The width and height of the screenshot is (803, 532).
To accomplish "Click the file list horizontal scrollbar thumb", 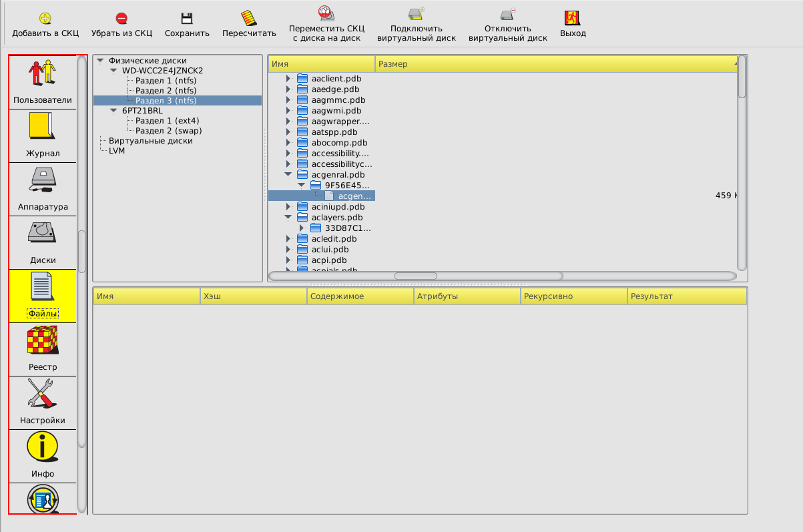I will pos(415,276).
